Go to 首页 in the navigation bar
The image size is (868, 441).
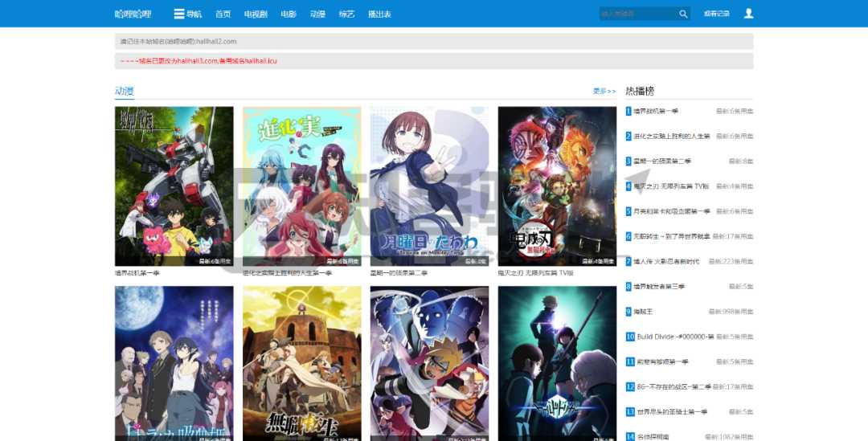coord(223,14)
